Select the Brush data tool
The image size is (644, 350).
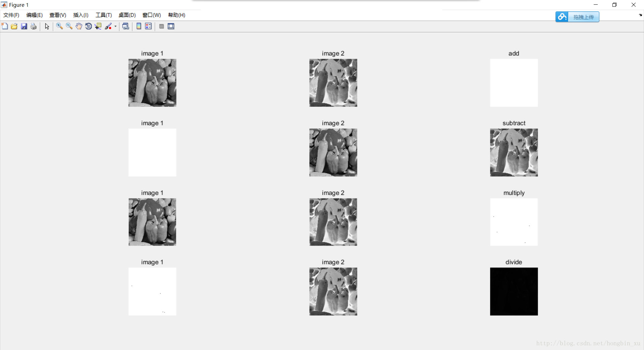(x=108, y=26)
